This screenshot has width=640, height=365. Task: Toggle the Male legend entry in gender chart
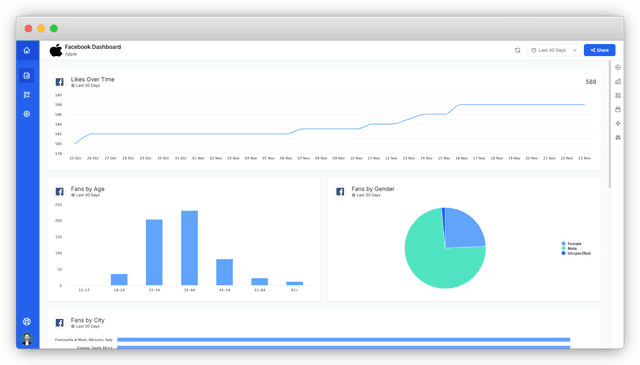[x=569, y=248]
